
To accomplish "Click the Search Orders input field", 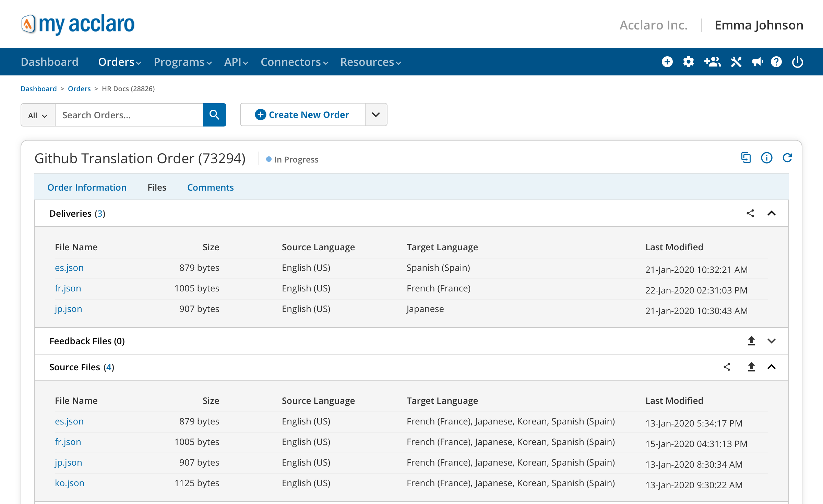I will (x=129, y=115).
